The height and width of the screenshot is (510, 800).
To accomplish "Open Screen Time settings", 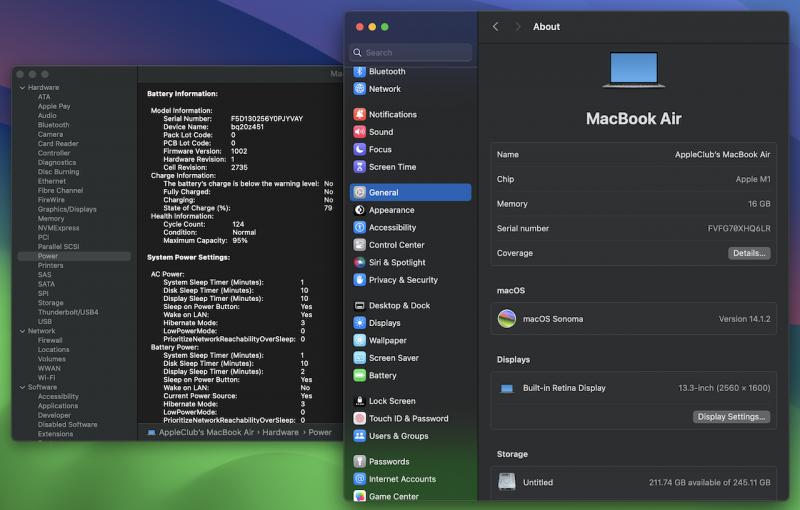I will pos(392,167).
